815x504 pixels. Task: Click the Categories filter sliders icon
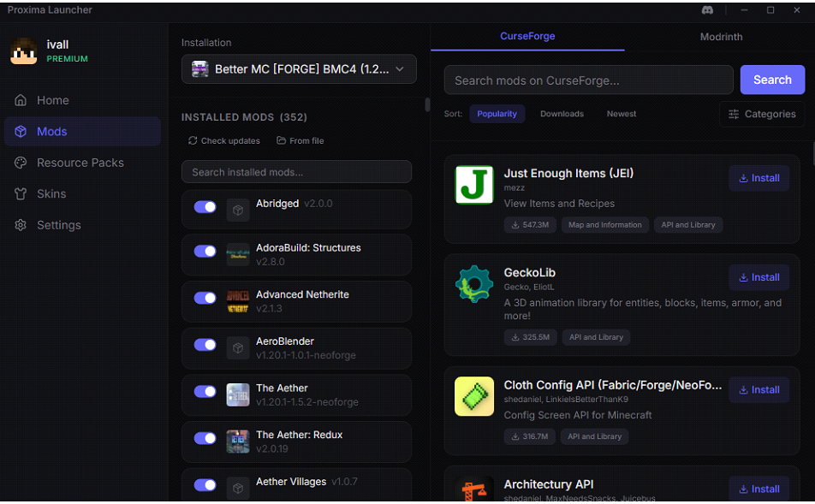tap(734, 114)
